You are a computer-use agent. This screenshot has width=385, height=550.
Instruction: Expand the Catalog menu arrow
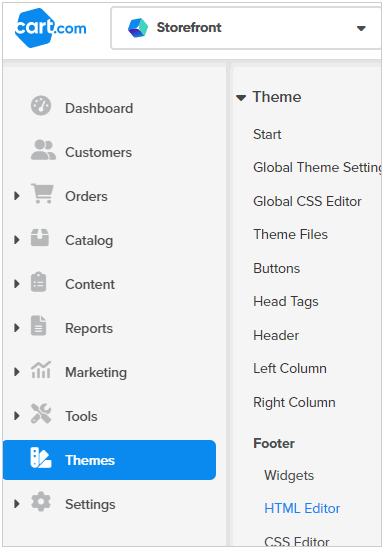click(x=16, y=240)
